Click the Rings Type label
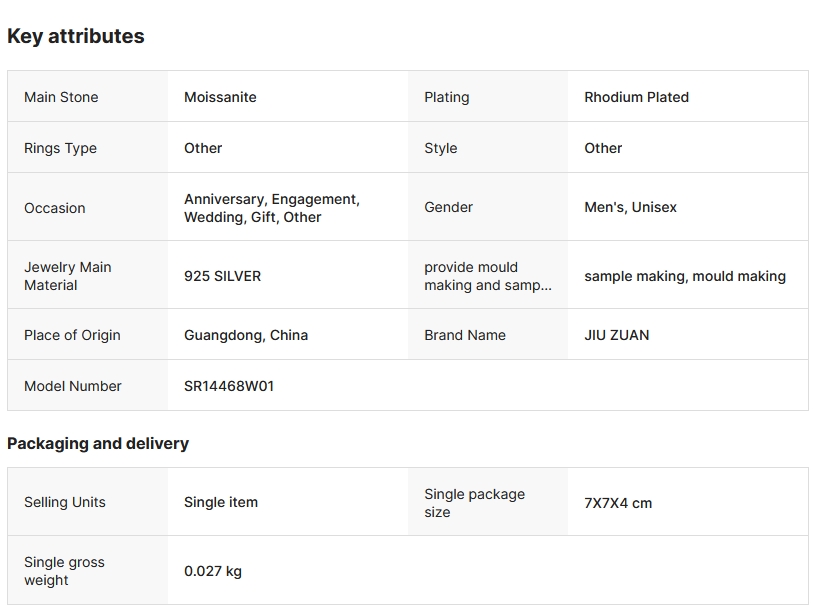The width and height of the screenshot is (815, 610). [x=60, y=148]
